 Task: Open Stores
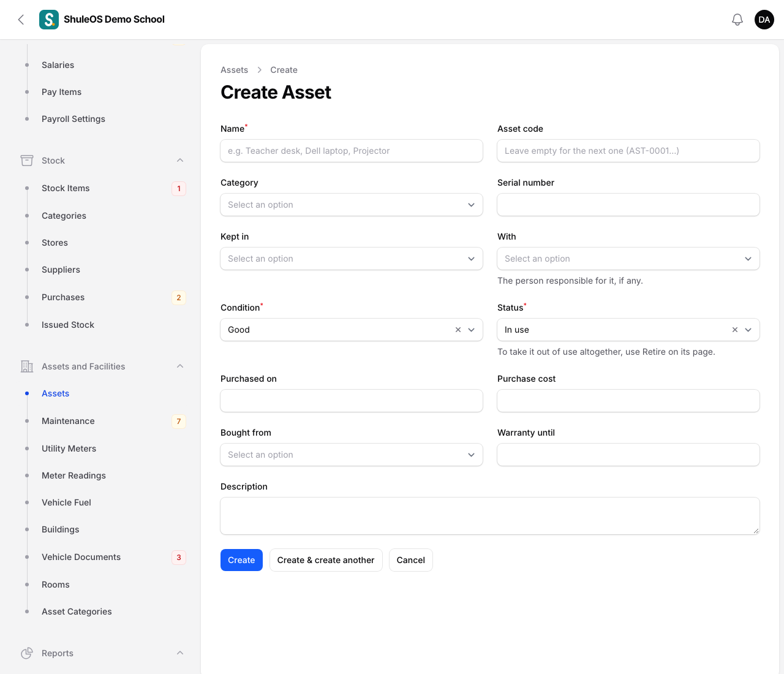click(55, 243)
